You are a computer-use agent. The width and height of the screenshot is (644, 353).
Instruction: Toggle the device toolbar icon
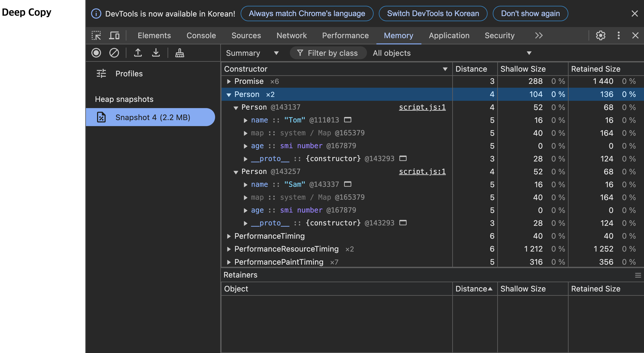coord(114,35)
